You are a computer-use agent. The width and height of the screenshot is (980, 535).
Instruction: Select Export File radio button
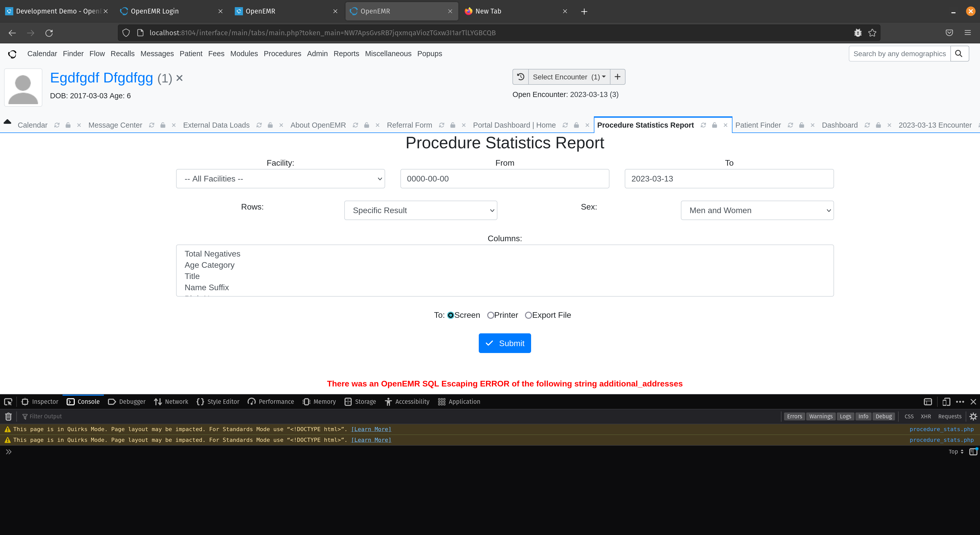[x=529, y=315]
